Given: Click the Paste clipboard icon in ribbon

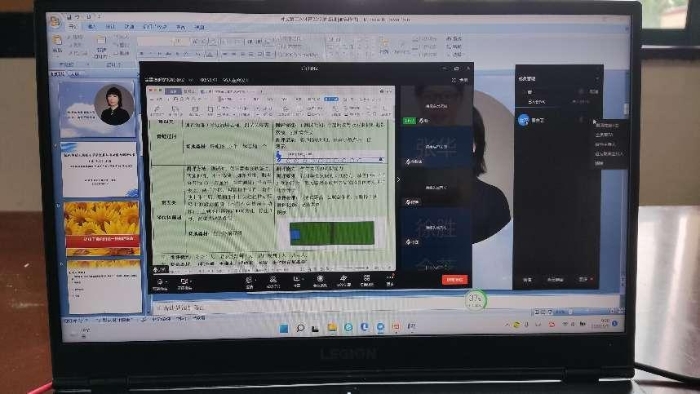Looking at the screenshot, I should pyautogui.click(x=57, y=41).
